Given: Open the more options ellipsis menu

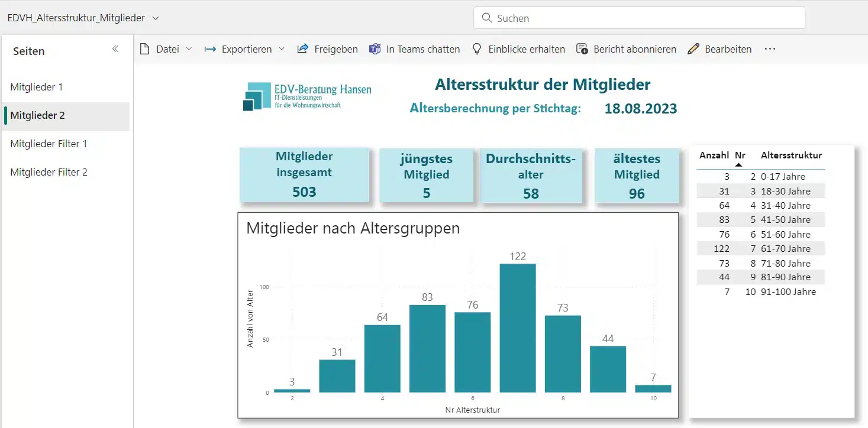Looking at the screenshot, I should pos(770,49).
